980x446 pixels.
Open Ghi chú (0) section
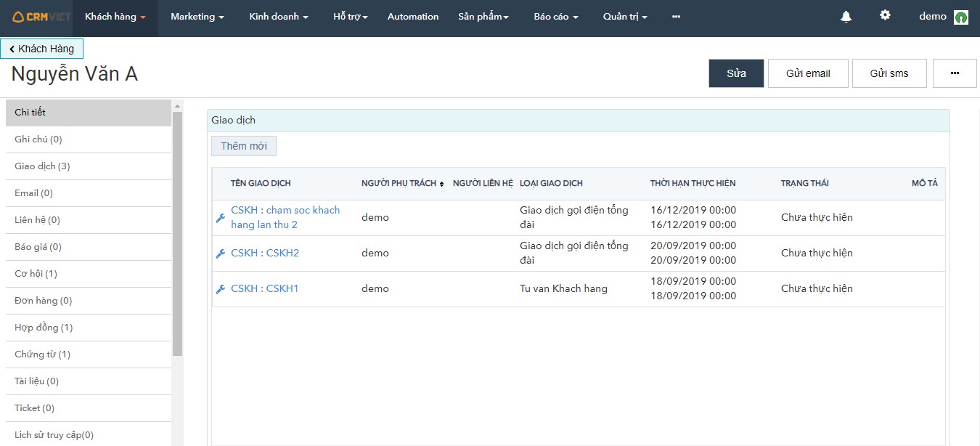(x=89, y=139)
